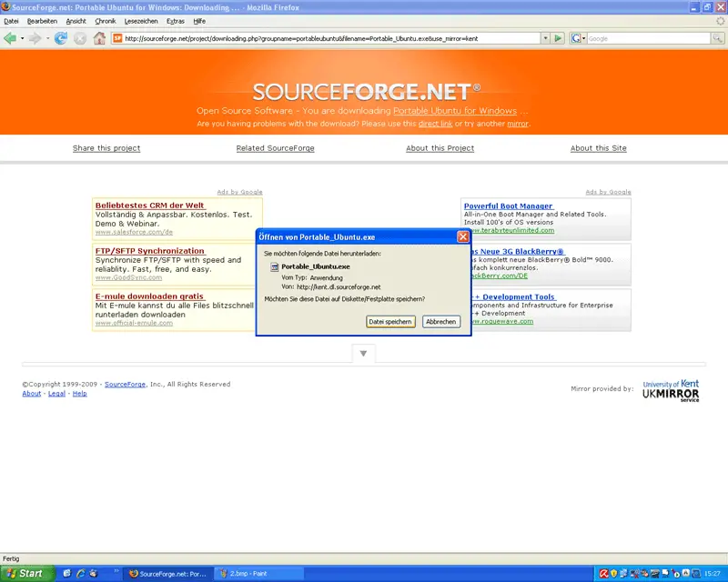Screen dimensions: 728x582
Task: Open the Chronik menu
Action: click(x=106, y=21)
